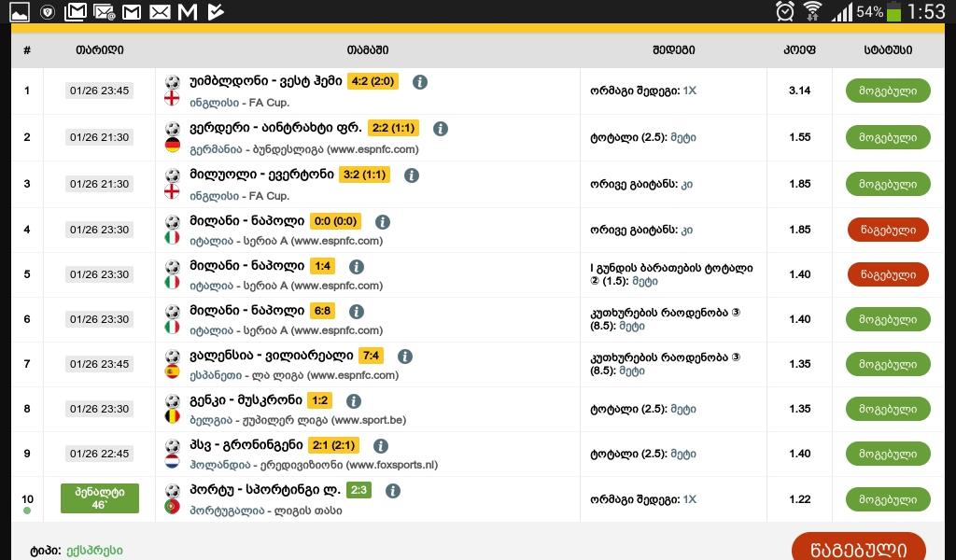956x560 pixels.
Task: Open info icon for გენკი - მუსკრონი match
Action: (353, 401)
